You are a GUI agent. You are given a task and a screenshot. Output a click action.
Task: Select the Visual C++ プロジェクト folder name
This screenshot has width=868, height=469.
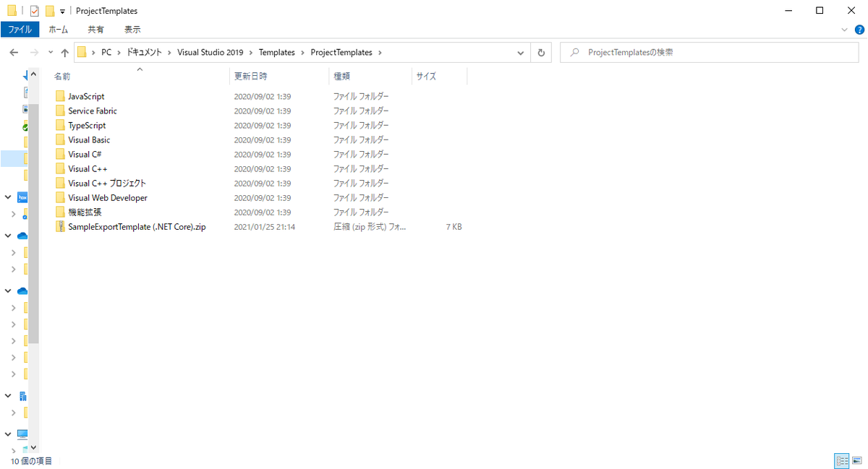click(x=107, y=183)
